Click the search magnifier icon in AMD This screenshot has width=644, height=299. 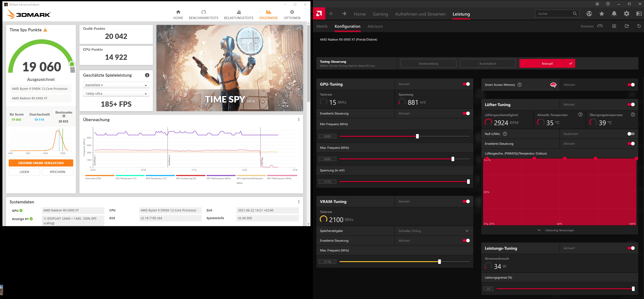575,14
